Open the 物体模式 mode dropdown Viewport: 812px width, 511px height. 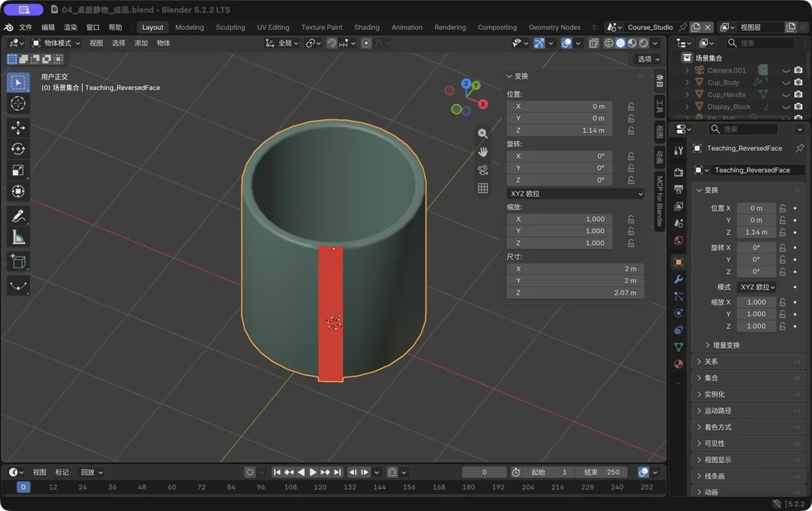click(x=55, y=43)
